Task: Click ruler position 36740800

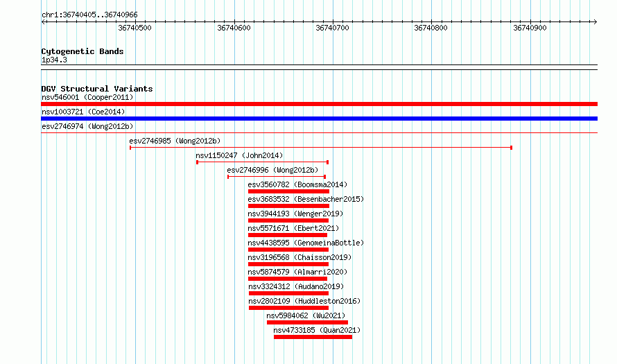Action: (x=431, y=28)
